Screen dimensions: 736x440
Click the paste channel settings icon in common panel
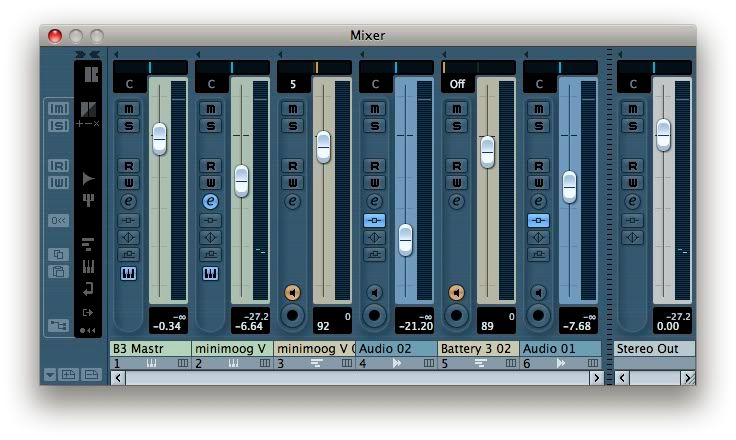(58, 271)
